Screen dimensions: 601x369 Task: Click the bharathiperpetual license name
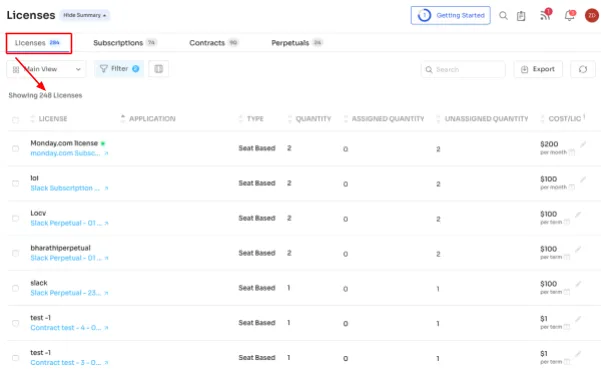tap(61, 248)
